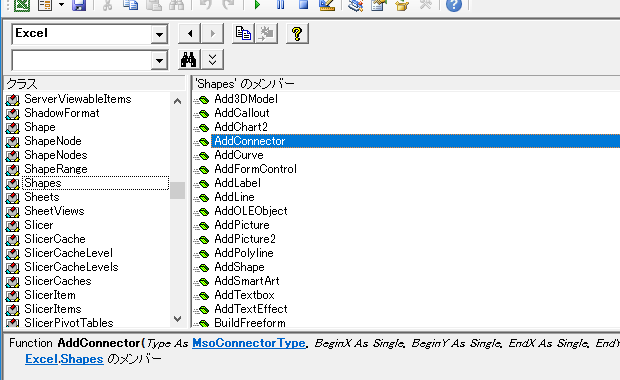Screen dimensions: 620x380
Task: Select ShapeNode class in list
Action: pos(53,141)
